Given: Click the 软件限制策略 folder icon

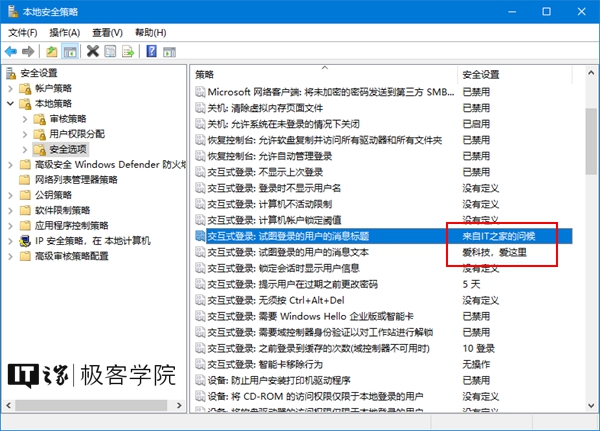Looking at the screenshot, I should point(25,210).
